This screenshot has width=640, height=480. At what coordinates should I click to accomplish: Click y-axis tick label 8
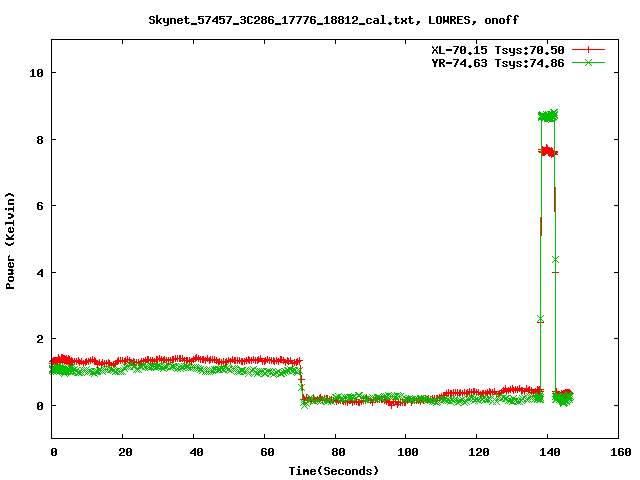[x=40, y=140]
